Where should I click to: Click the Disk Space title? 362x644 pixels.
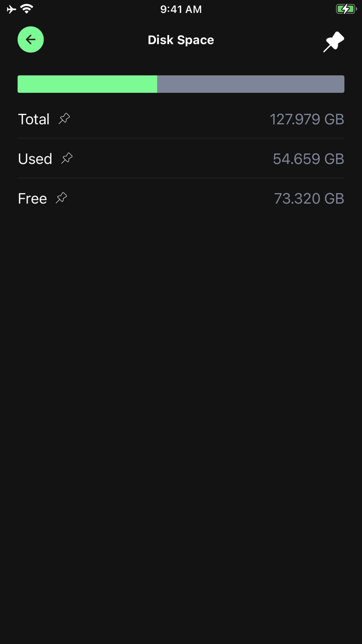point(181,40)
